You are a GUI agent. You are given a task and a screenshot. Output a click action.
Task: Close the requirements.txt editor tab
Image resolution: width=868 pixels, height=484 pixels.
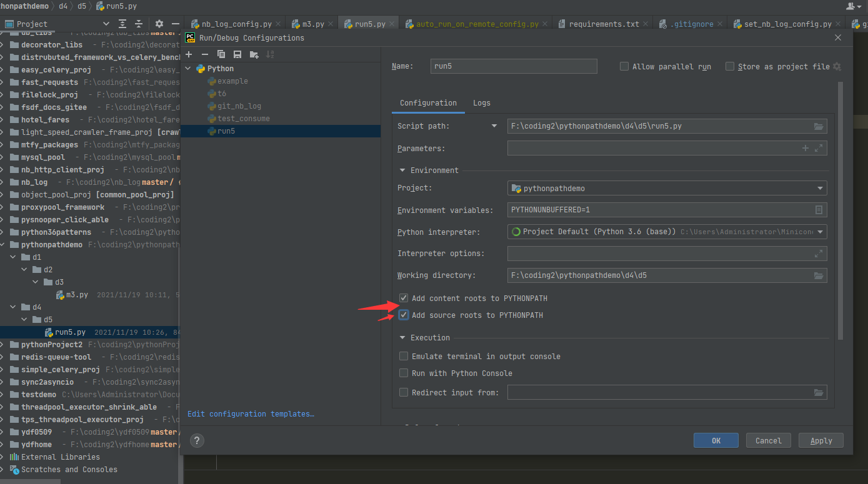pos(647,24)
